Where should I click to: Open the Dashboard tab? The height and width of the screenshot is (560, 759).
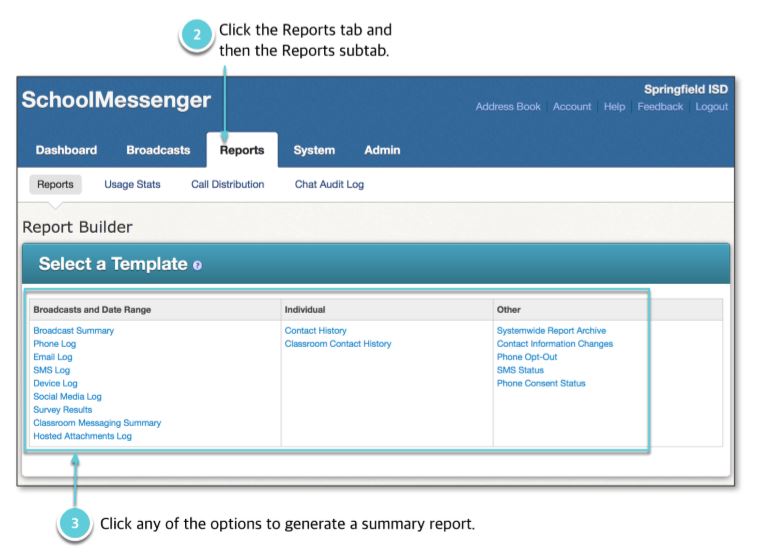[66, 150]
